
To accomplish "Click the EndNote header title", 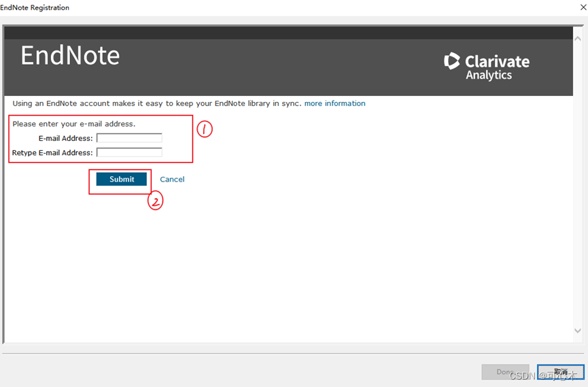I will 70,56.
